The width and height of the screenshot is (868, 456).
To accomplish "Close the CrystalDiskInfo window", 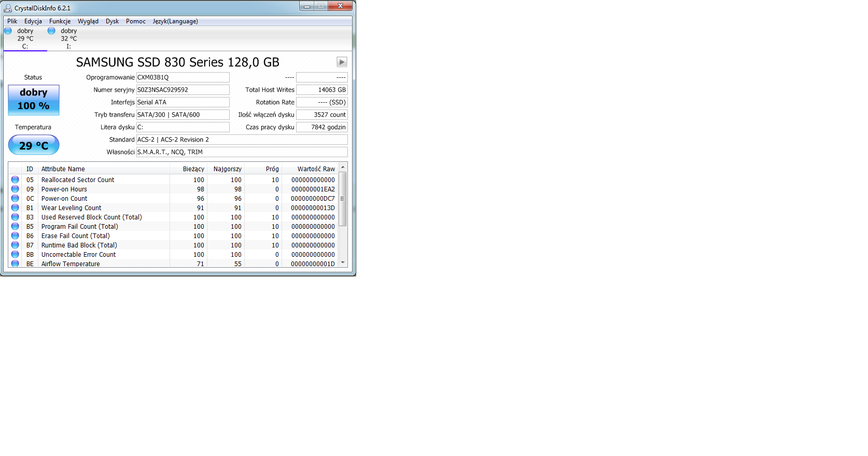I will tap(341, 6).
